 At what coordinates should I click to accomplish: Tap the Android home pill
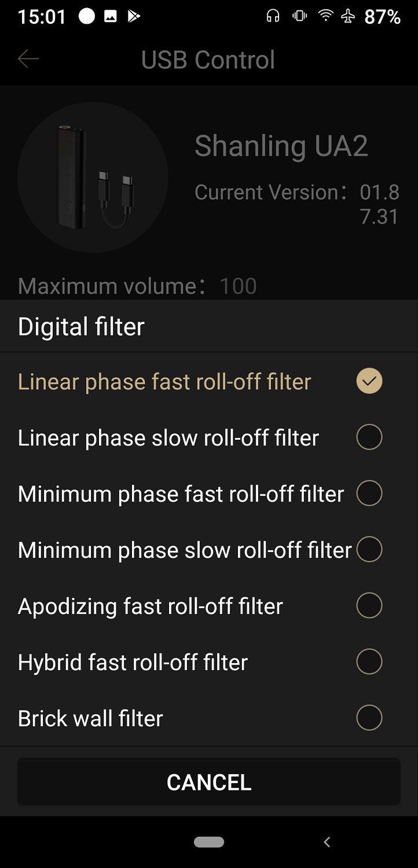point(209,842)
